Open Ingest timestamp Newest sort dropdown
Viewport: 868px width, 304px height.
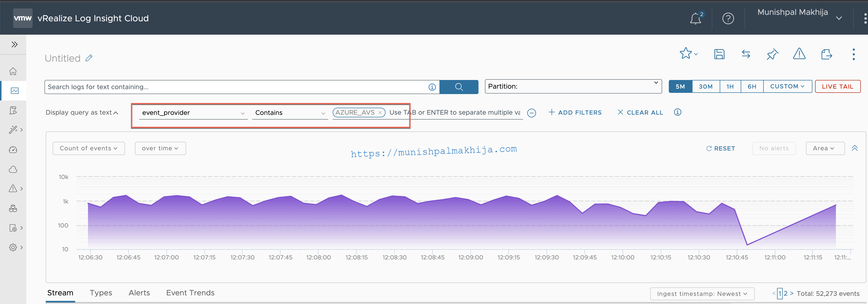[702, 294]
